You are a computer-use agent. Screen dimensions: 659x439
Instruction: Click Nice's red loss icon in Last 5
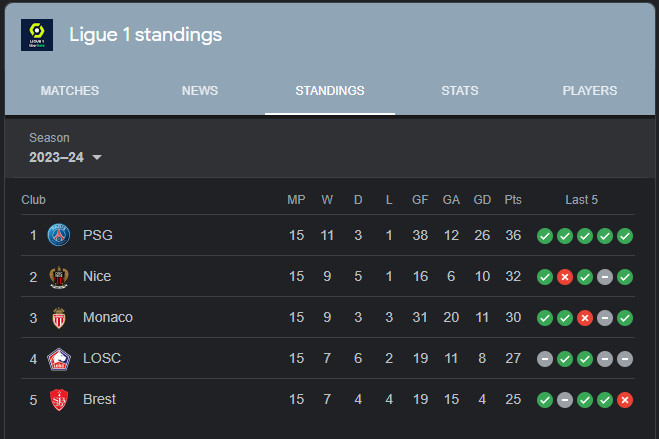(565, 277)
